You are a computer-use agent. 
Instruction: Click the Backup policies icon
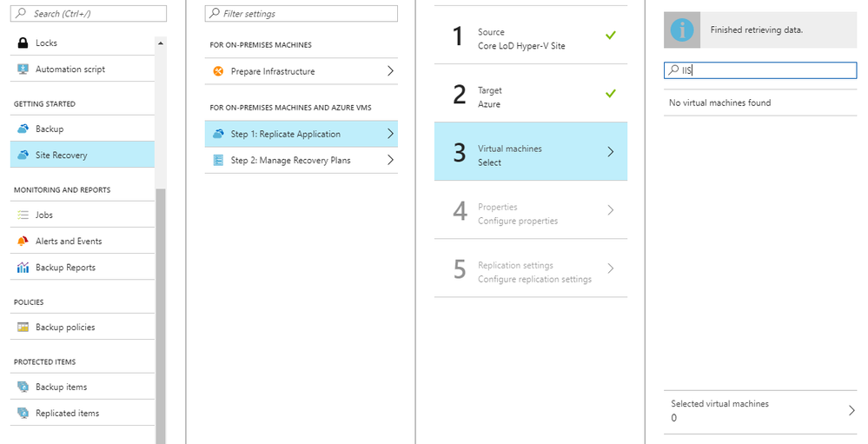coord(23,328)
